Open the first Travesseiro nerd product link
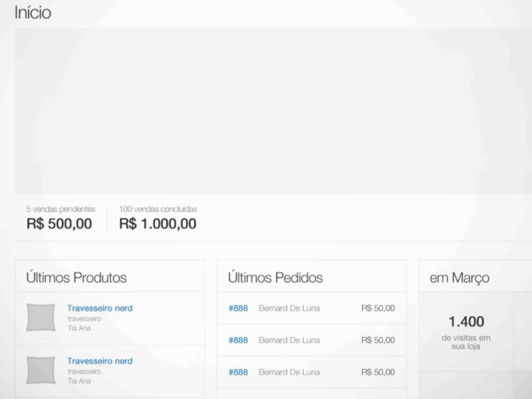532x399 pixels. pos(100,308)
